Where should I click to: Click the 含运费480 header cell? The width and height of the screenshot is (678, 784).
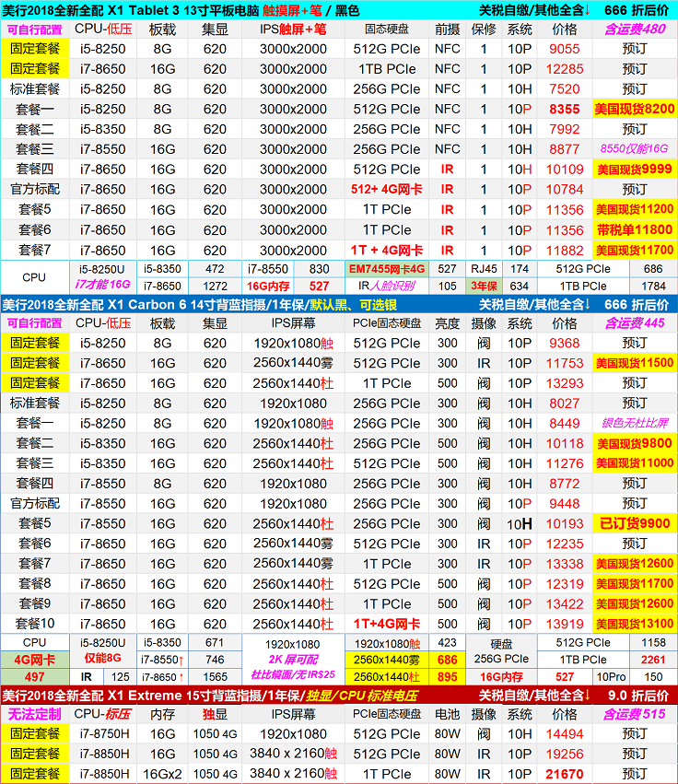635,29
